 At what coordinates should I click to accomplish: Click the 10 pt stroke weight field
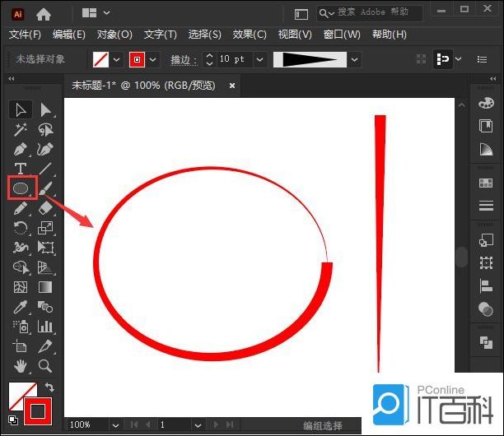point(234,59)
